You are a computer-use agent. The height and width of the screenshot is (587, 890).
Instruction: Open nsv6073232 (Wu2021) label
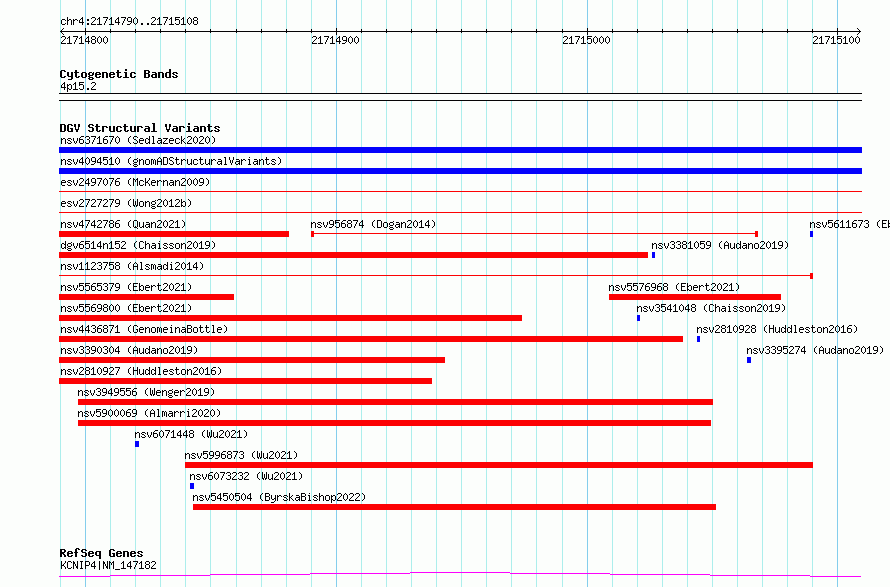coord(246,476)
